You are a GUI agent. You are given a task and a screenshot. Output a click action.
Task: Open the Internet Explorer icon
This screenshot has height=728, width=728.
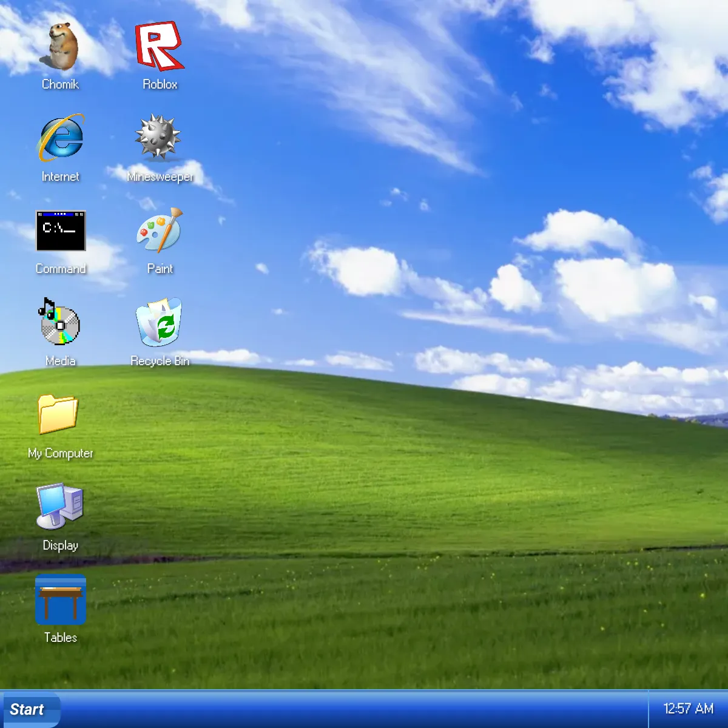(61, 138)
